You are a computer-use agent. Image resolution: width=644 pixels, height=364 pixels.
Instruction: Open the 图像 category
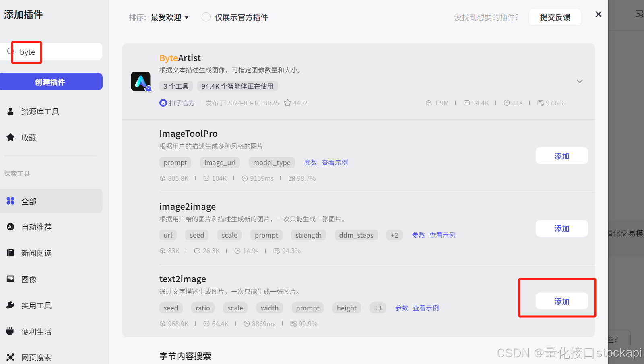pos(51,279)
